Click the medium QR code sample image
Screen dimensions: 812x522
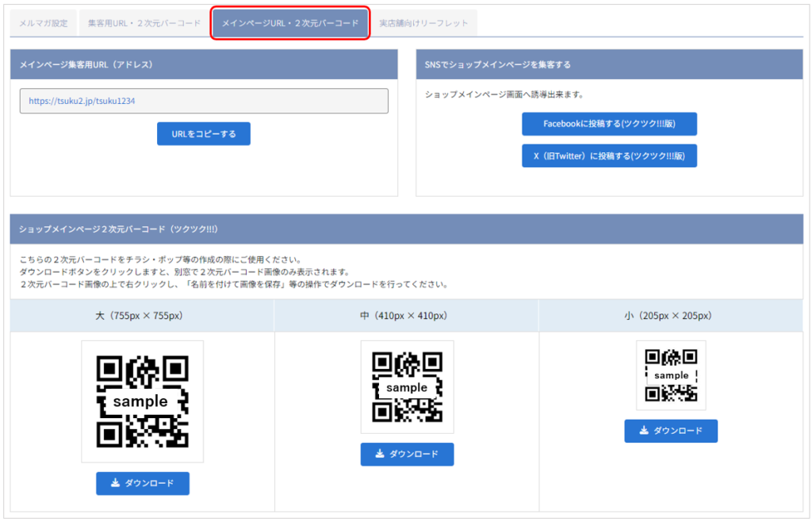point(407,387)
